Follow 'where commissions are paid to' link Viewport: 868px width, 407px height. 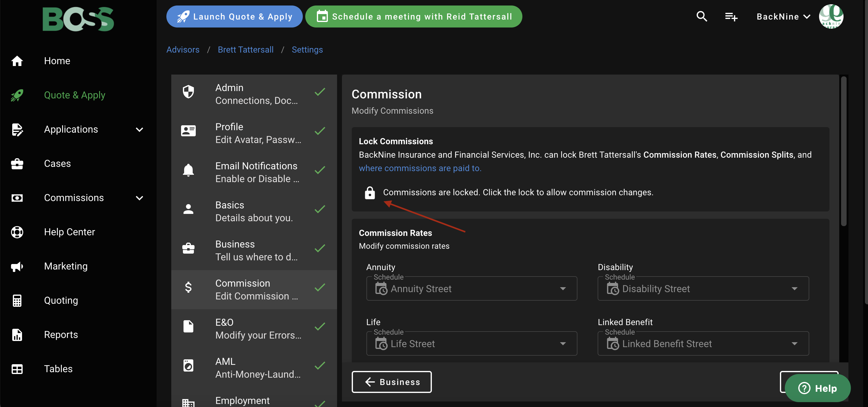[420, 168]
